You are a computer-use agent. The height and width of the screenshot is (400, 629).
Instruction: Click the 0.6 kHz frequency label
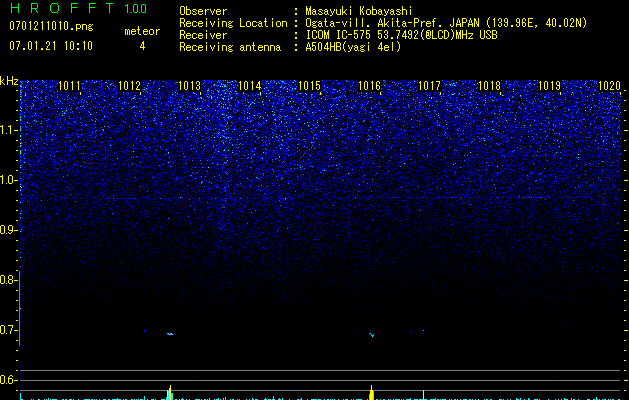coord(8,380)
